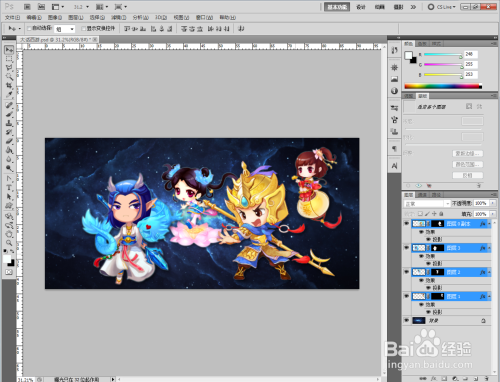Select the Eraser tool
The width and height of the screenshot is (500, 382).
click(9, 141)
